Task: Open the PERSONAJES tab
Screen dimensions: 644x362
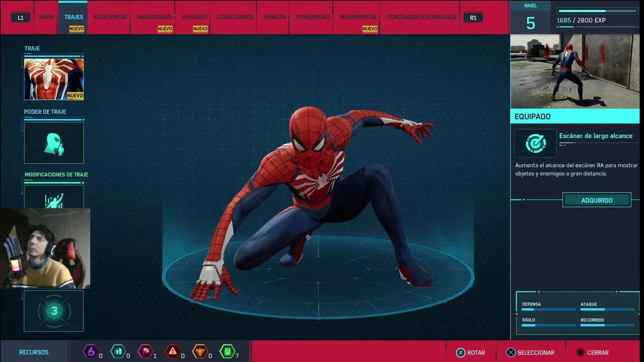Action: click(313, 17)
